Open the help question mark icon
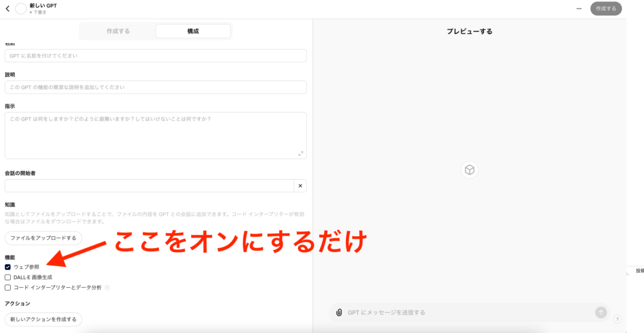Screen dimensions: 644x333 click(x=618, y=319)
